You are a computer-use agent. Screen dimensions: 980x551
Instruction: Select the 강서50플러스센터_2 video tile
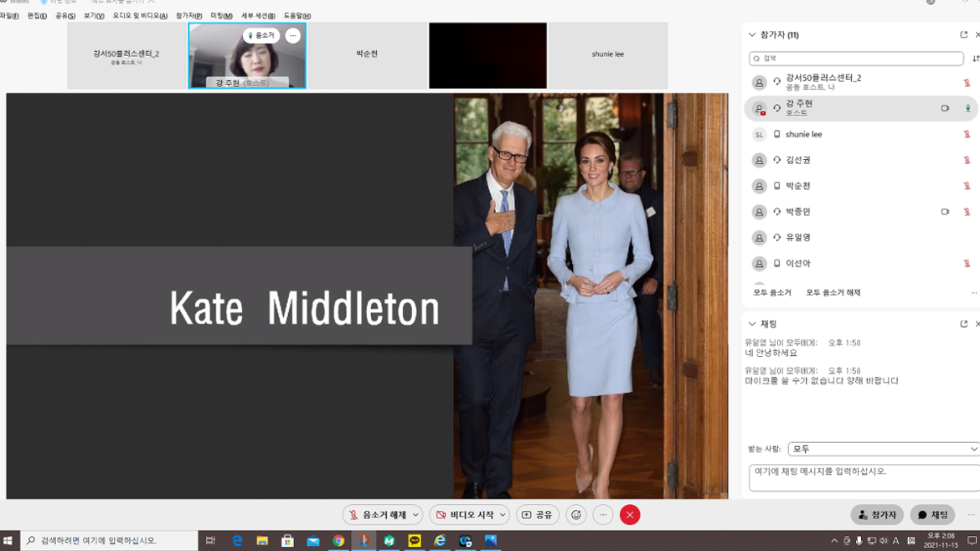[126, 55]
